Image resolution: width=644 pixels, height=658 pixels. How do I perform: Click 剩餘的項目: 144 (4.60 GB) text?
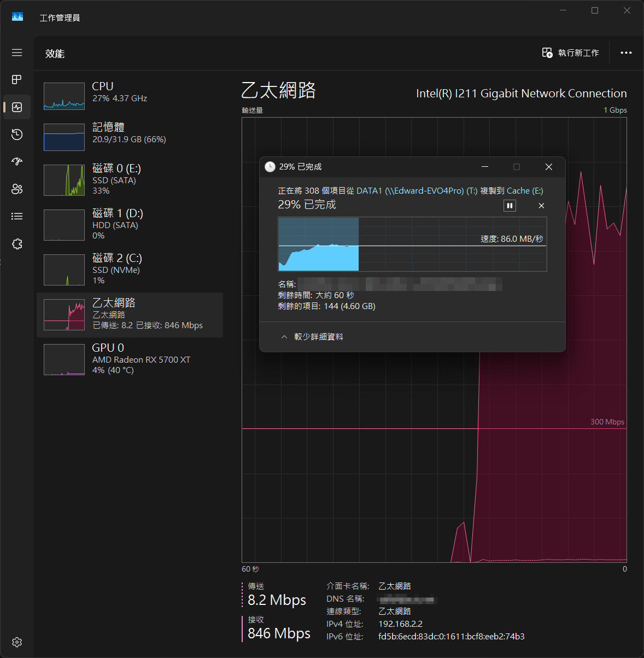coord(326,306)
